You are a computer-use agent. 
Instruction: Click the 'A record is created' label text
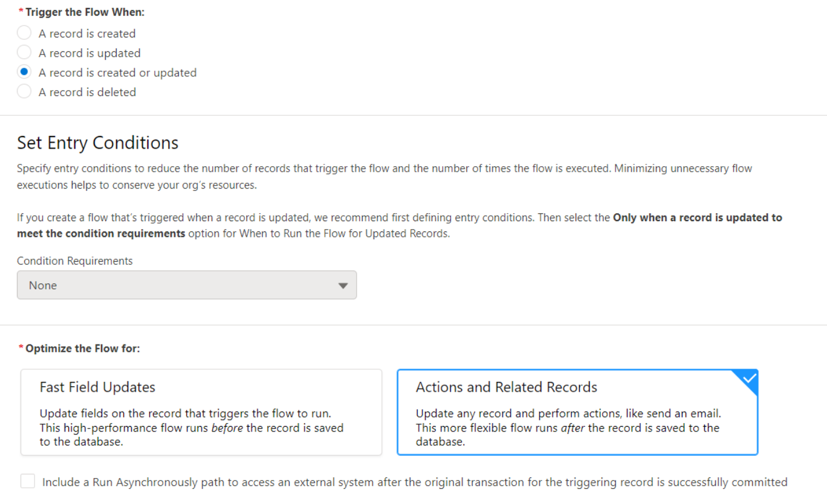(x=87, y=34)
